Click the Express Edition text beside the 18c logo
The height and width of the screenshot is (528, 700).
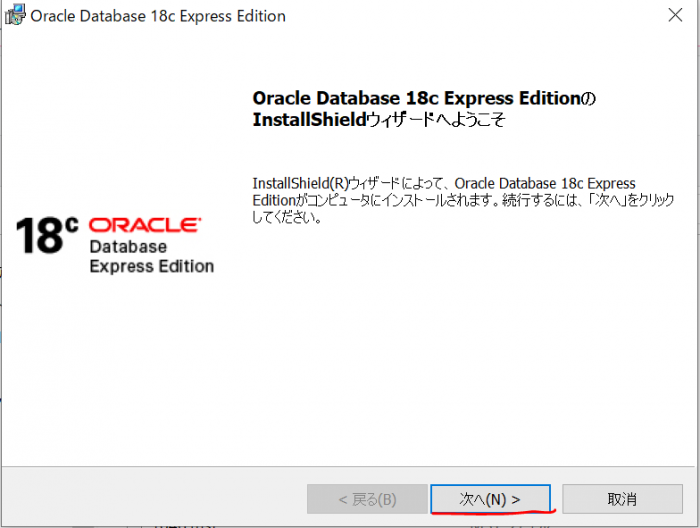(152, 267)
